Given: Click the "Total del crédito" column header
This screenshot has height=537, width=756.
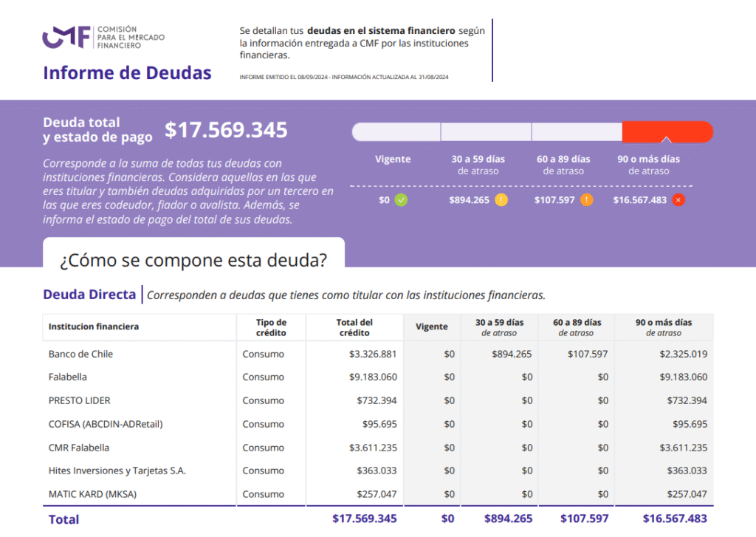Looking at the screenshot, I should coord(354,327).
